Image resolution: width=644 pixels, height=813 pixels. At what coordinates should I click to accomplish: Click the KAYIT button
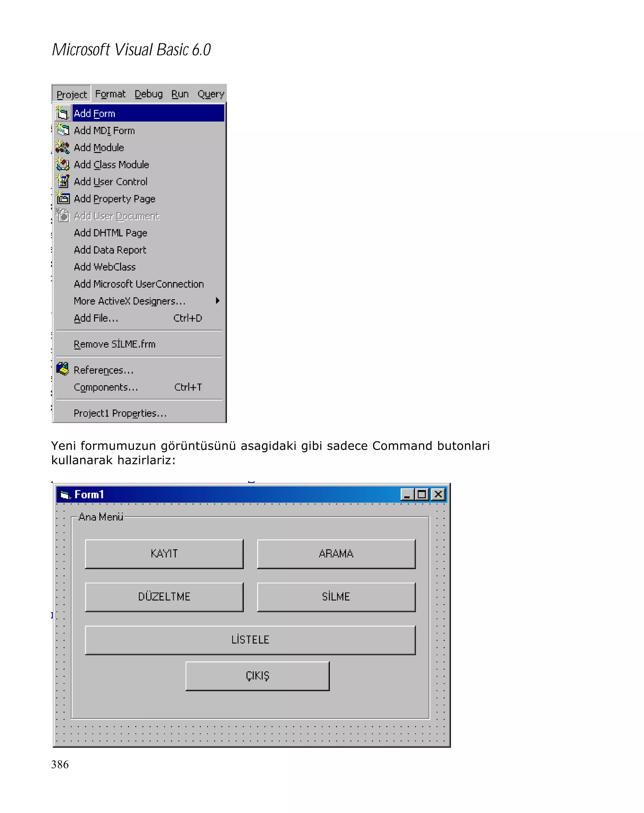(x=164, y=553)
